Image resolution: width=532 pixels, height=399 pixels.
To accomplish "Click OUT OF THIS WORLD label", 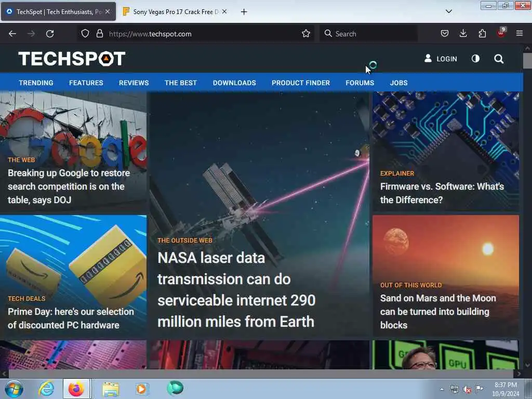I will pos(411,285).
